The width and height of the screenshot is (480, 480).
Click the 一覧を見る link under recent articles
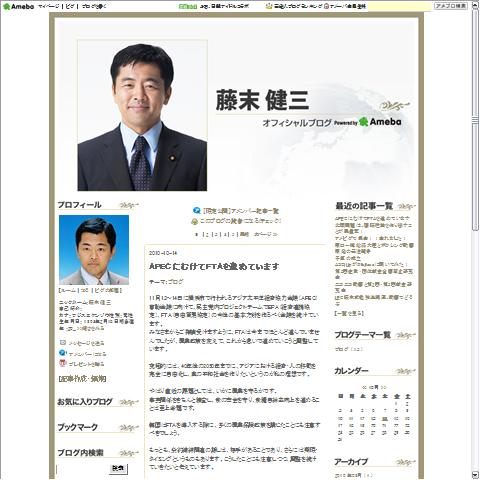tap(349, 313)
